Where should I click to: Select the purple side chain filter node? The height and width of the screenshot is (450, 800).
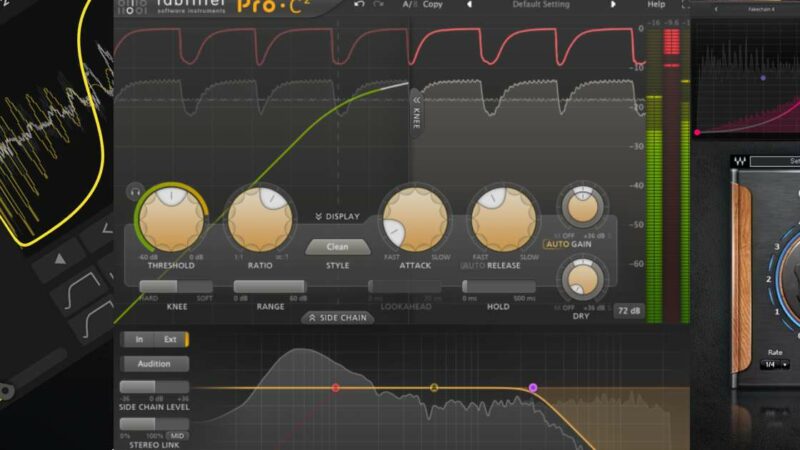click(533, 388)
